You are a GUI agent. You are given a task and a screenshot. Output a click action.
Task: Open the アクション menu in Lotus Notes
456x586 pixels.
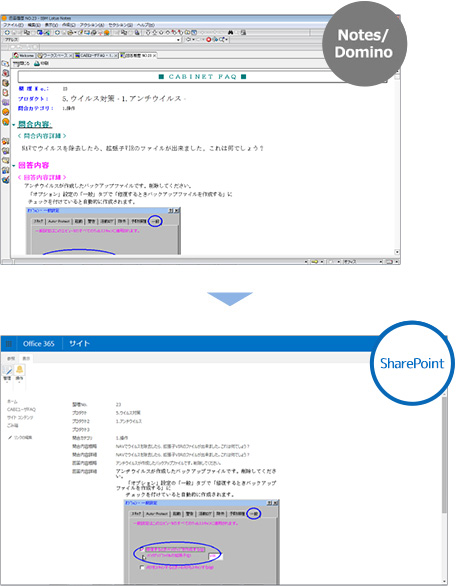click(92, 25)
